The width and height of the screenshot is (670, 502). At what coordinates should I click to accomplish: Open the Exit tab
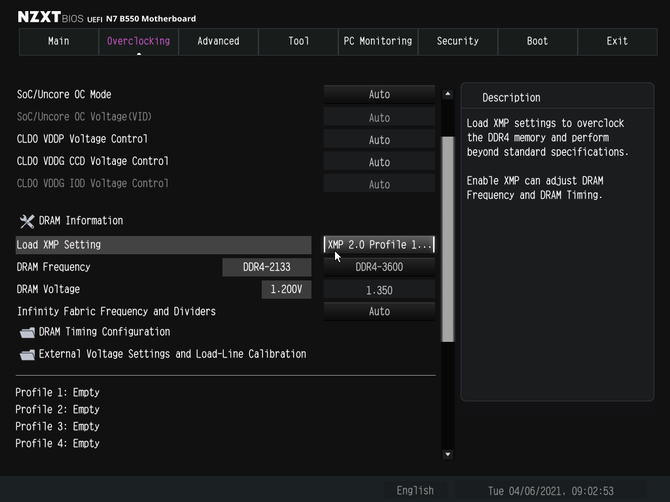pos(617,41)
